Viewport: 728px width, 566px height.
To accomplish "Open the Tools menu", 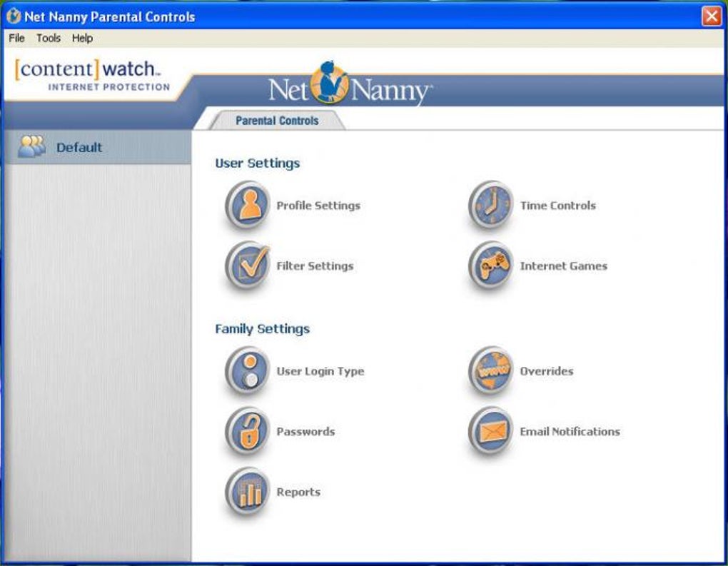I will [49, 38].
